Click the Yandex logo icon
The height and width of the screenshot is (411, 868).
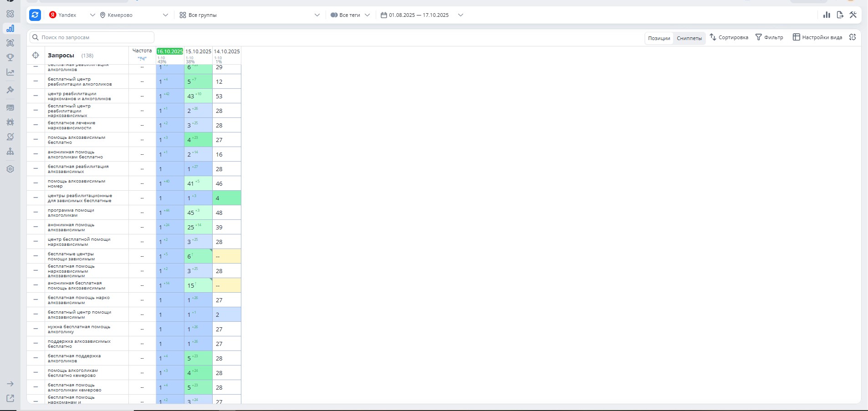(x=53, y=15)
